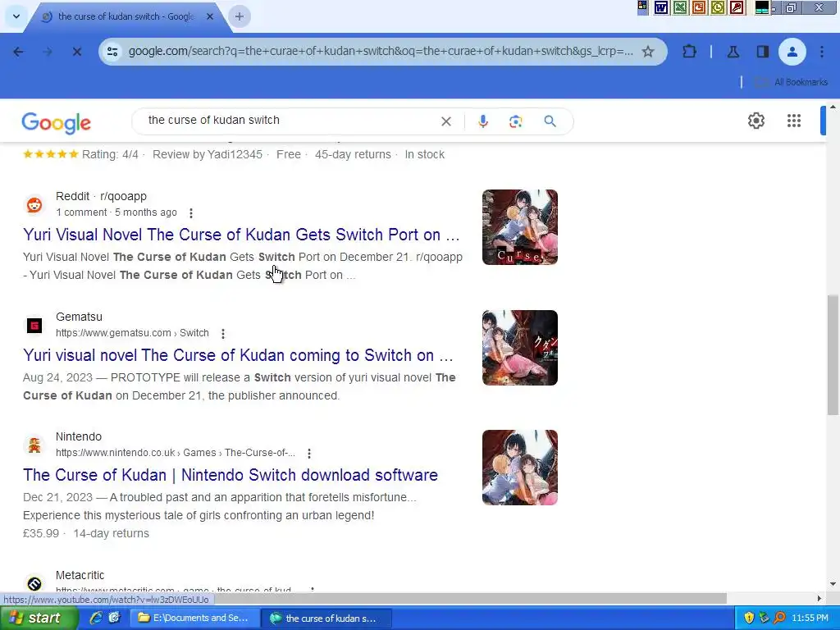
Task: Click the gematsu.com breadcrumb URL
Action: (x=132, y=333)
